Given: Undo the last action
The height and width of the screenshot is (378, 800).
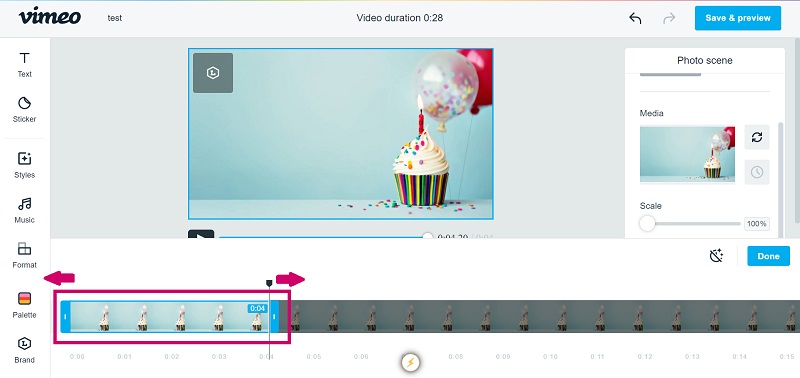Looking at the screenshot, I should [x=635, y=18].
